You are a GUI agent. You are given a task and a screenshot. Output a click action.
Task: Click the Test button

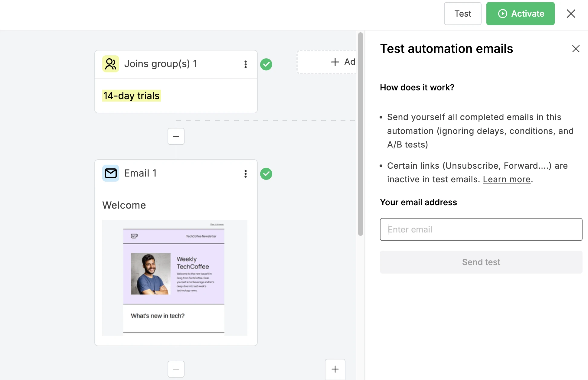coord(462,14)
